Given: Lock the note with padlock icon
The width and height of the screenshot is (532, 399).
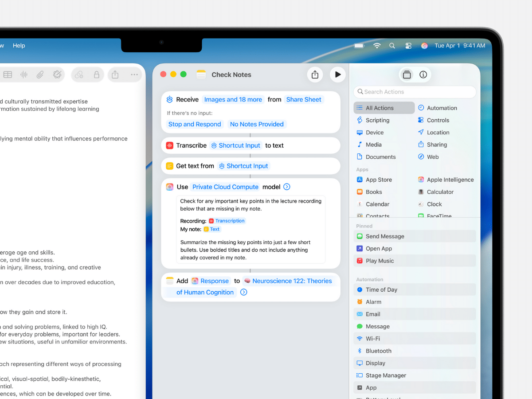Looking at the screenshot, I should tap(96, 75).
